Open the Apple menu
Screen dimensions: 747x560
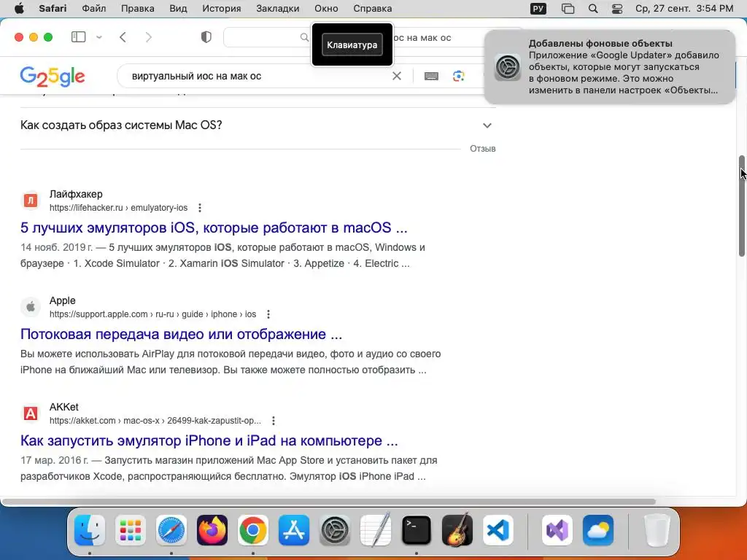pyautogui.click(x=19, y=8)
